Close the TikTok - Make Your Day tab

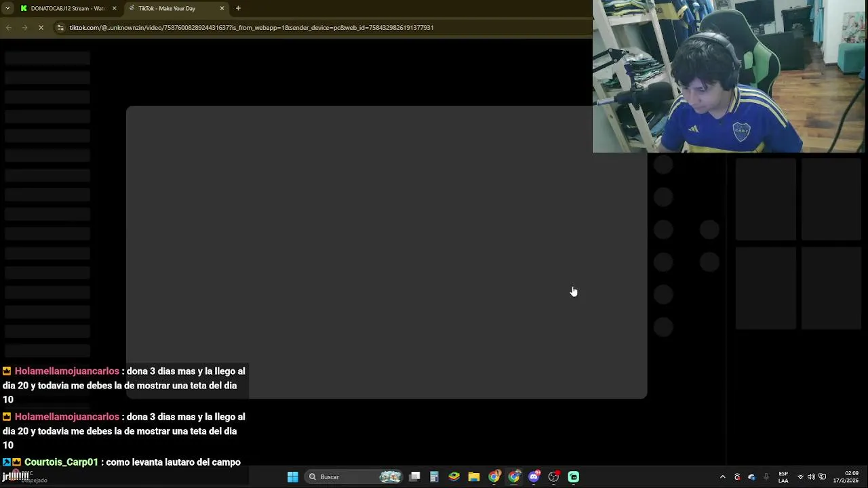pyautogui.click(x=222, y=8)
